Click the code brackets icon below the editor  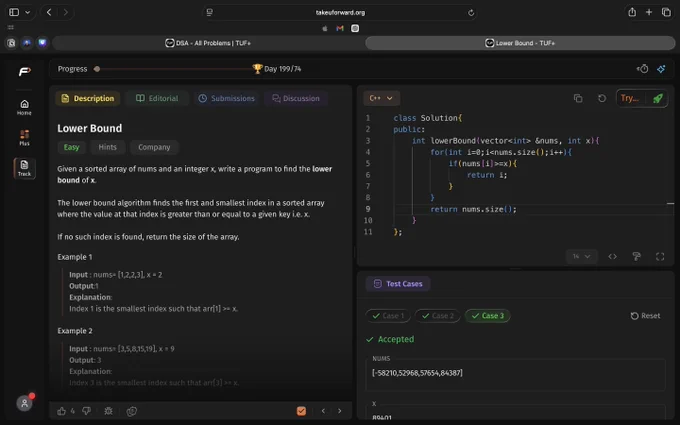[x=612, y=256]
